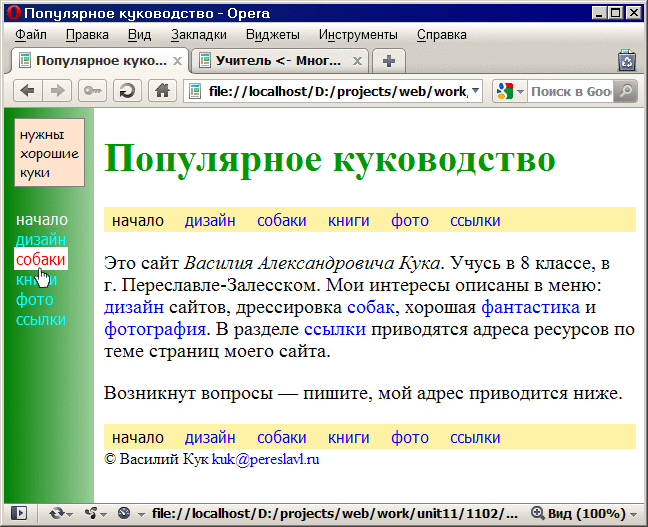Click the Forward navigation arrow

pyautogui.click(x=57, y=91)
